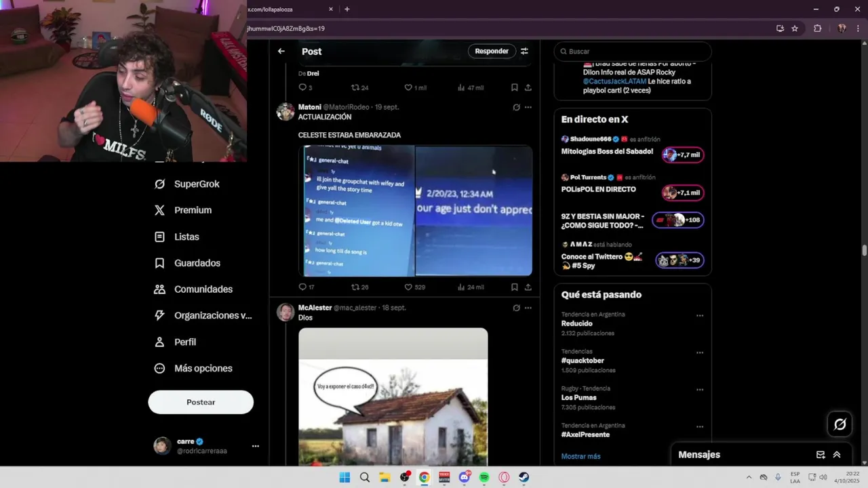View Matoni's post analytics 24 mil
This screenshot has height=488, width=868.
tap(470, 287)
